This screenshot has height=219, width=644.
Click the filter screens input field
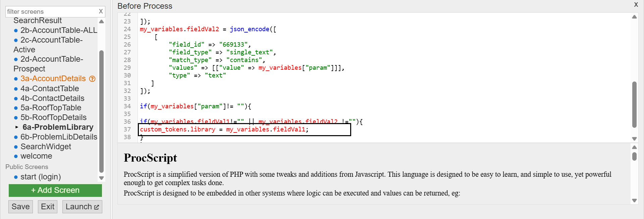coord(50,12)
